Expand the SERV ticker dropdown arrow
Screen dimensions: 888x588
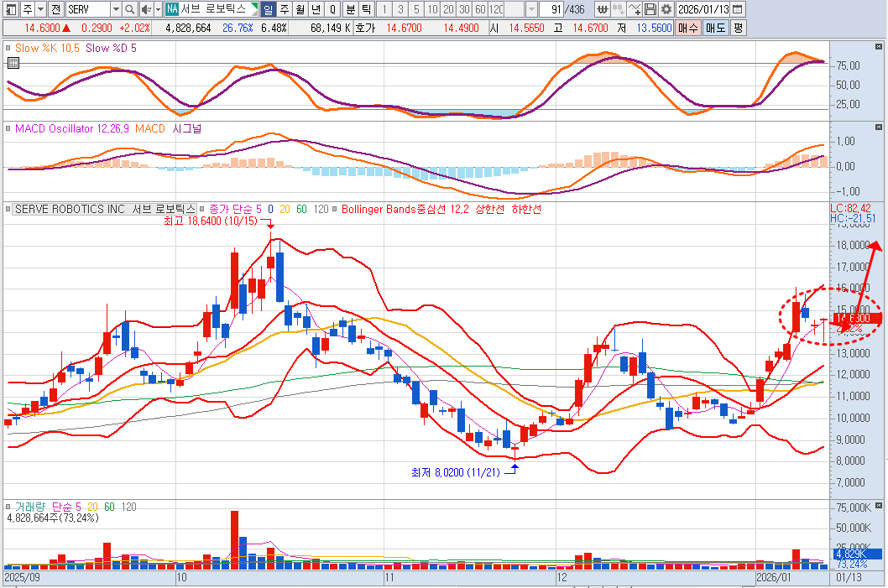(x=116, y=9)
